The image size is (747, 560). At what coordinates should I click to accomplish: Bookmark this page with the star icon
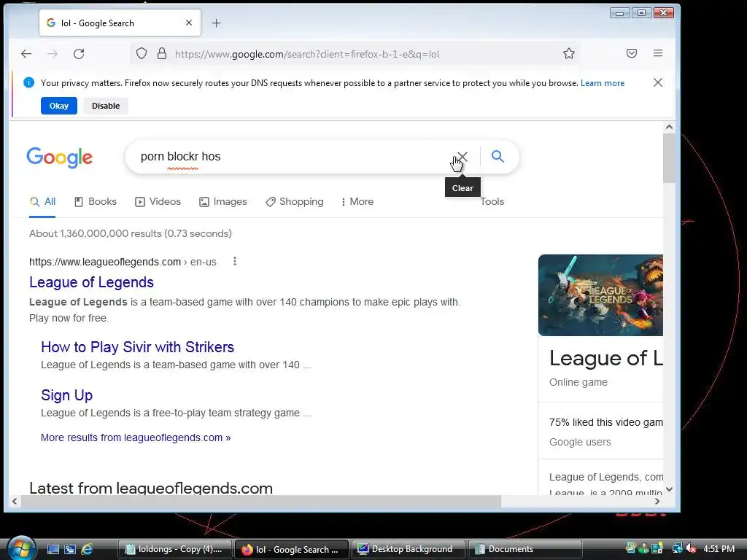pos(569,53)
